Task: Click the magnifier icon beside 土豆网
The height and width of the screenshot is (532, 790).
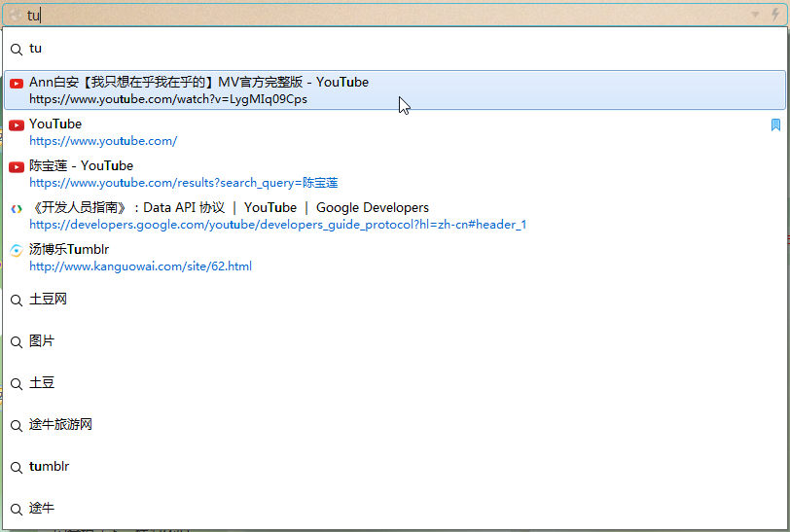Action: (17, 301)
